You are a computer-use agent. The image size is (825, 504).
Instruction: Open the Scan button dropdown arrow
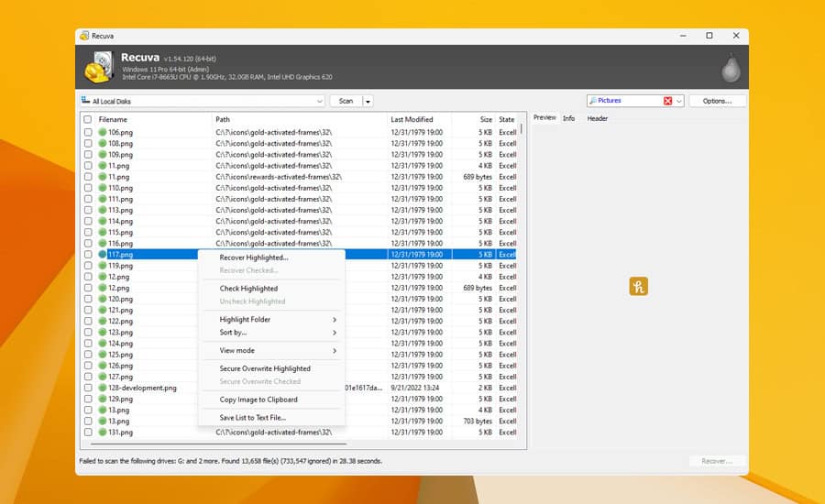coord(368,101)
